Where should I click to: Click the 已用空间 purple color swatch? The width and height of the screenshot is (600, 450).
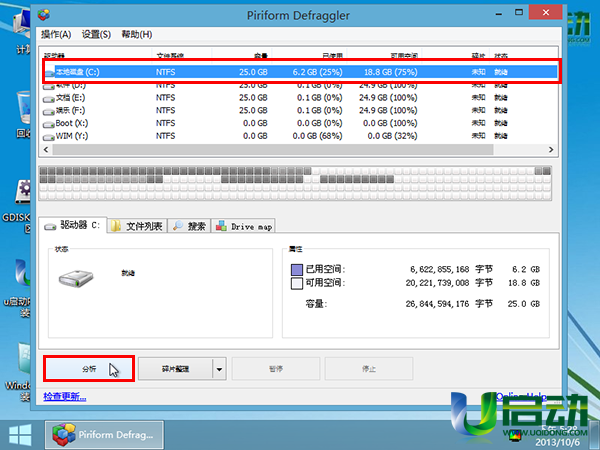[297, 270]
